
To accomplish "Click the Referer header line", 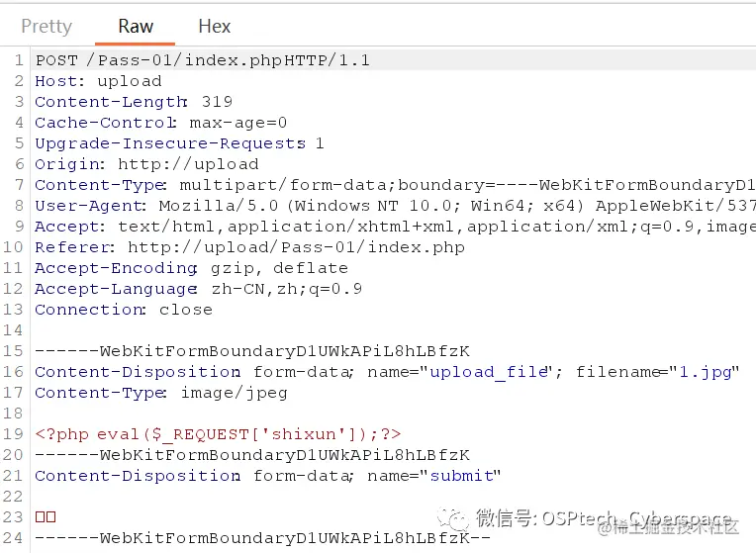I will [249, 247].
